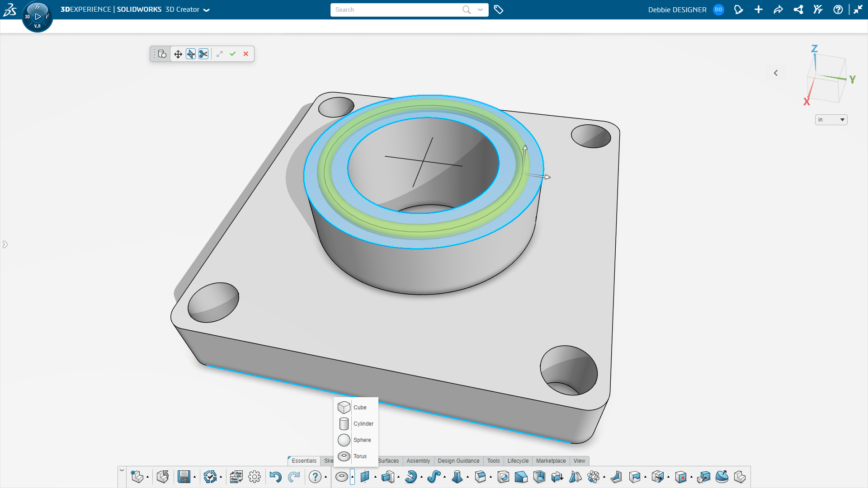Collapse the panel using the left-pointing chevron
The width and height of the screenshot is (868, 488).
776,72
